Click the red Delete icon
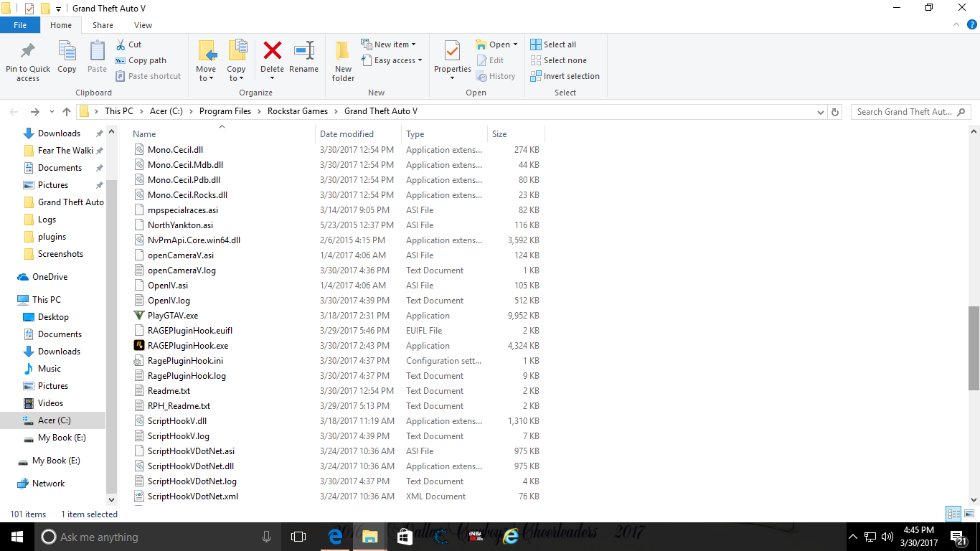This screenshot has height=551, width=980. coord(272,51)
